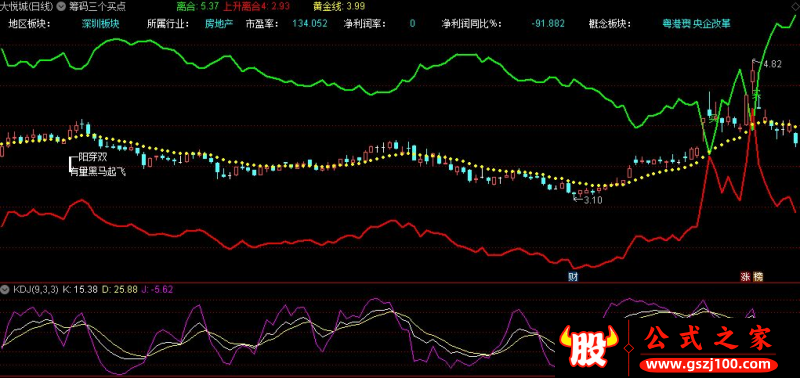Open the 房地产 industry link

tap(219, 23)
